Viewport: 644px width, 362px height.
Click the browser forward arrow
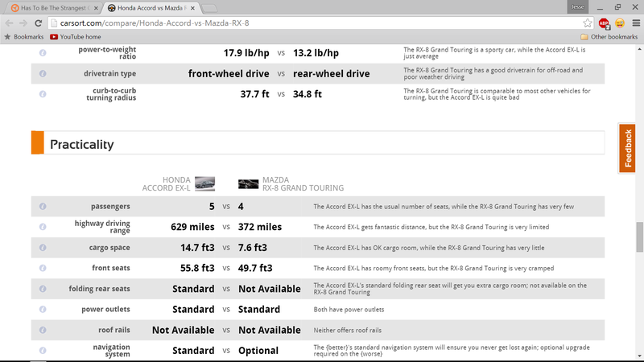[x=23, y=23]
